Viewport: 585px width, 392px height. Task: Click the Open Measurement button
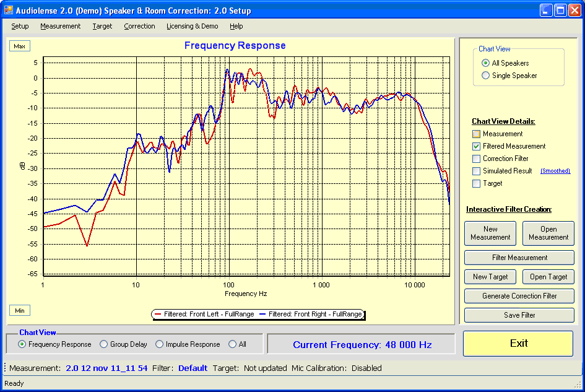click(548, 233)
